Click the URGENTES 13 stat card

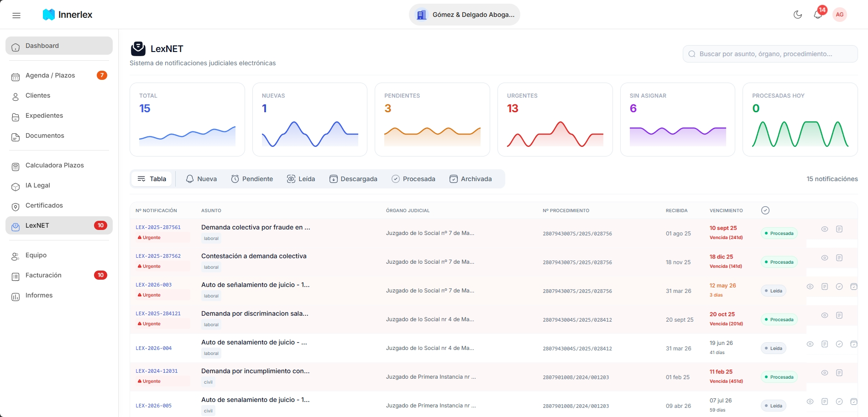[x=555, y=120]
